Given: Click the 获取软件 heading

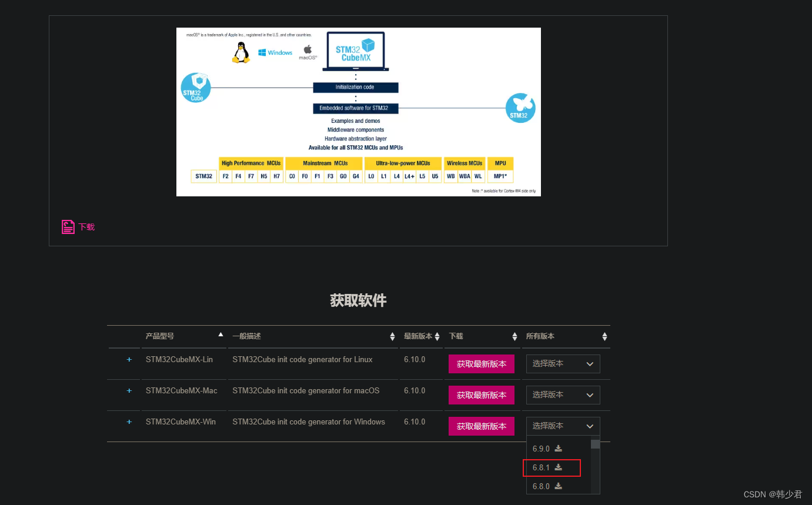Looking at the screenshot, I should click(359, 300).
